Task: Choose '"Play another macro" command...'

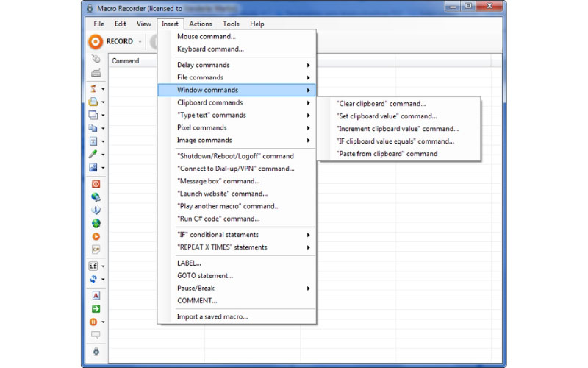Action: 237,206
